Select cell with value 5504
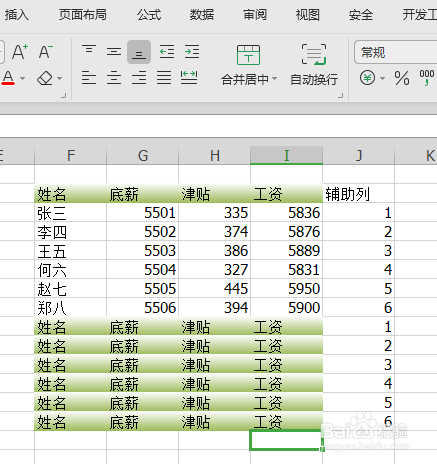437x464 pixels. [x=143, y=270]
